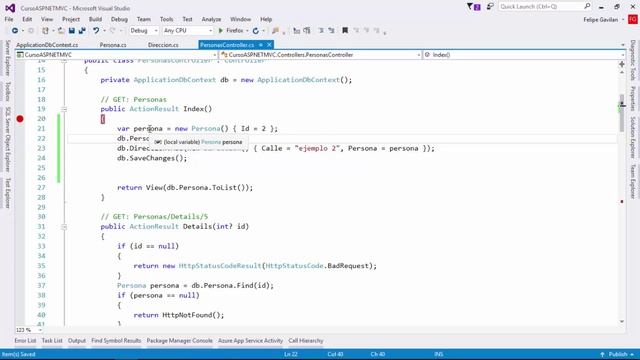Switch to the Persona.cs tab
The width and height of the screenshot is (640, 360).
(x=113, y=45)
